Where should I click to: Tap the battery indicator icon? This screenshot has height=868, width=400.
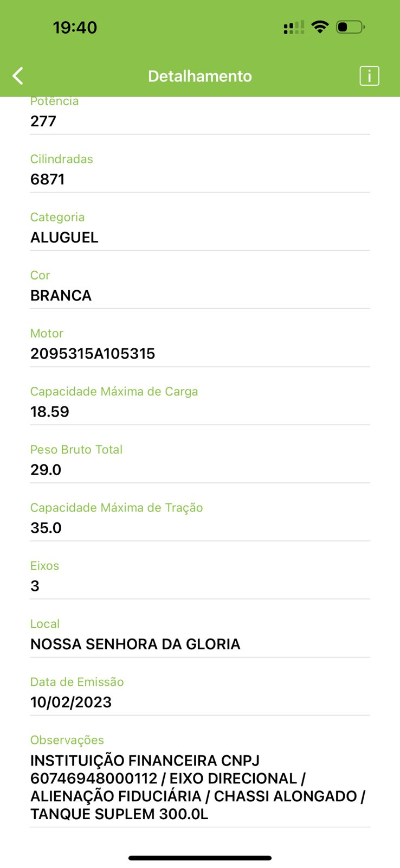tap(350, 27)
